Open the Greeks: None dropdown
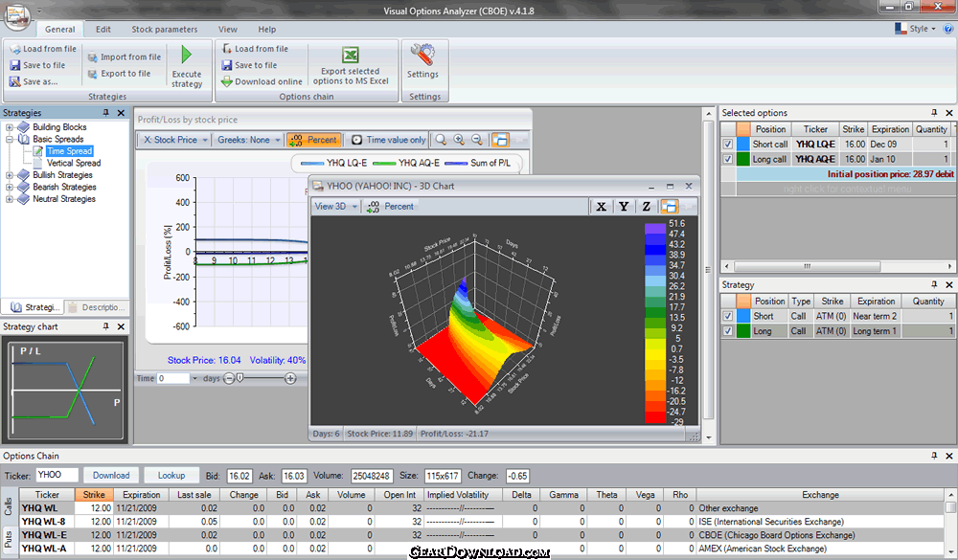The image size is (958, 560). click(x=249, y=140)
